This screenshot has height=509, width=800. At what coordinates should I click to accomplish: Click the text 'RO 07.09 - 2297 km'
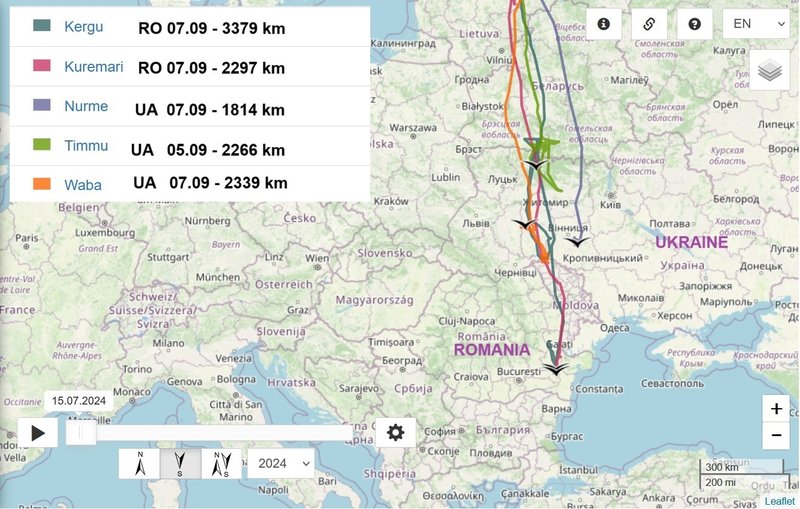coord(211,68)
